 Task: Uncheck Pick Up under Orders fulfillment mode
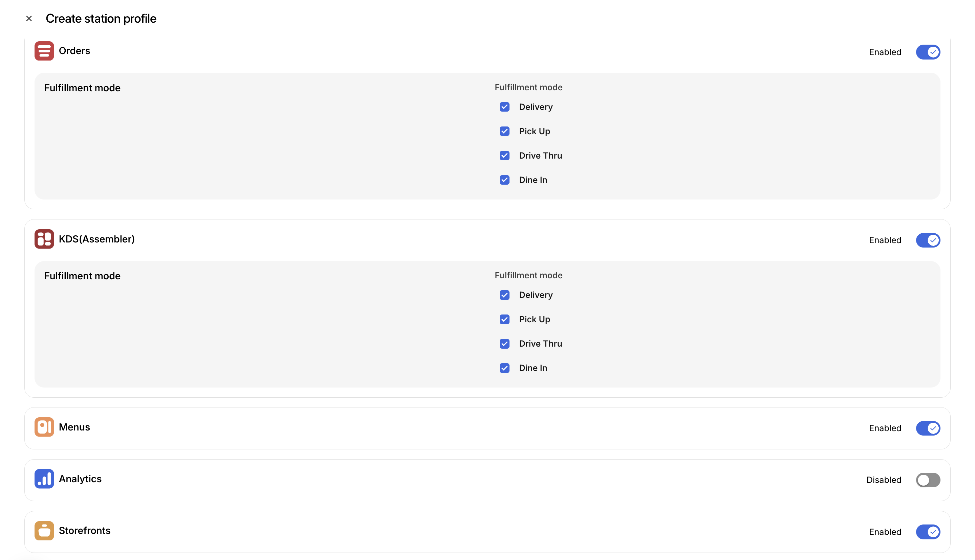pyautogui.click(x=504, y=131)
